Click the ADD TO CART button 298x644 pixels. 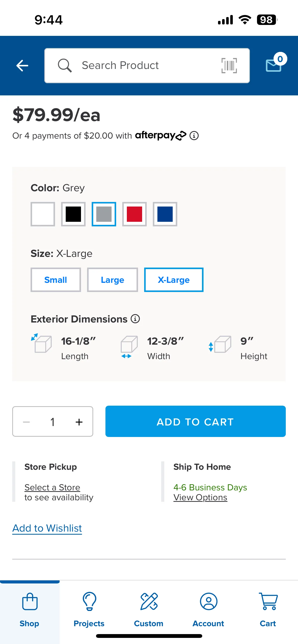pyautogui.click(x=196, y=421)
